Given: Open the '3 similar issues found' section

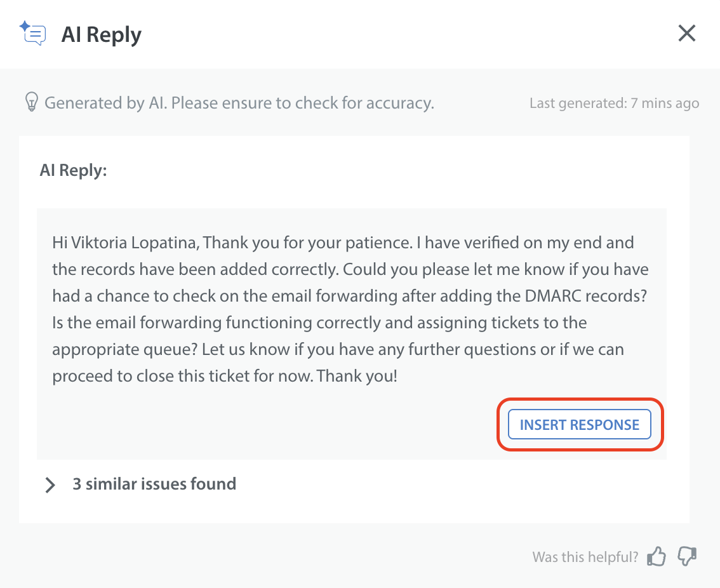Looking at the screenshot, I should [154, 484].
